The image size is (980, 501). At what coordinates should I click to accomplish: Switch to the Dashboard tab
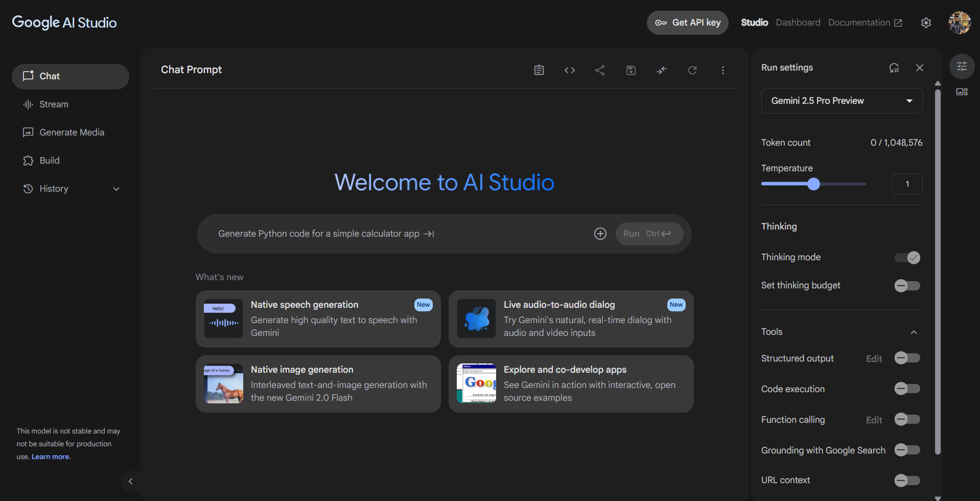click(798, 22)
